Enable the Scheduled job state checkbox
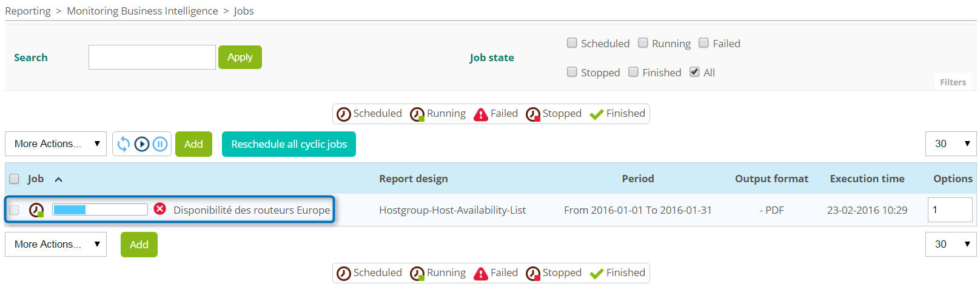This screenshot has height=287, width=980. coord(572,43)
